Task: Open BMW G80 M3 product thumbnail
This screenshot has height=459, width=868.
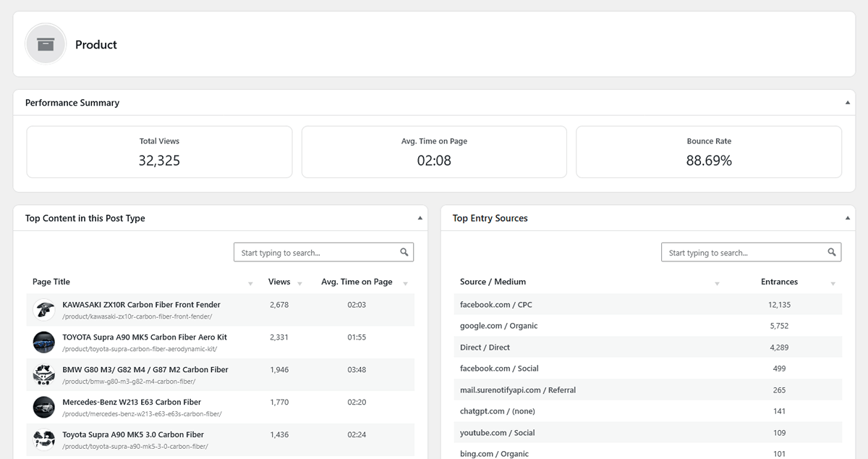Action: tap(44, 375)
